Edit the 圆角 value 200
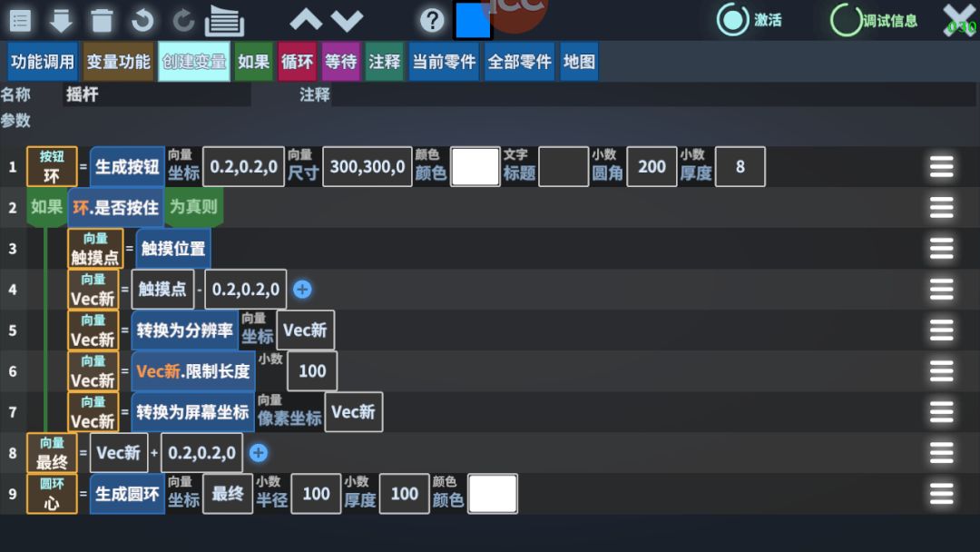The height and width of the screenshot is (552, 980). tap(652, 167)
